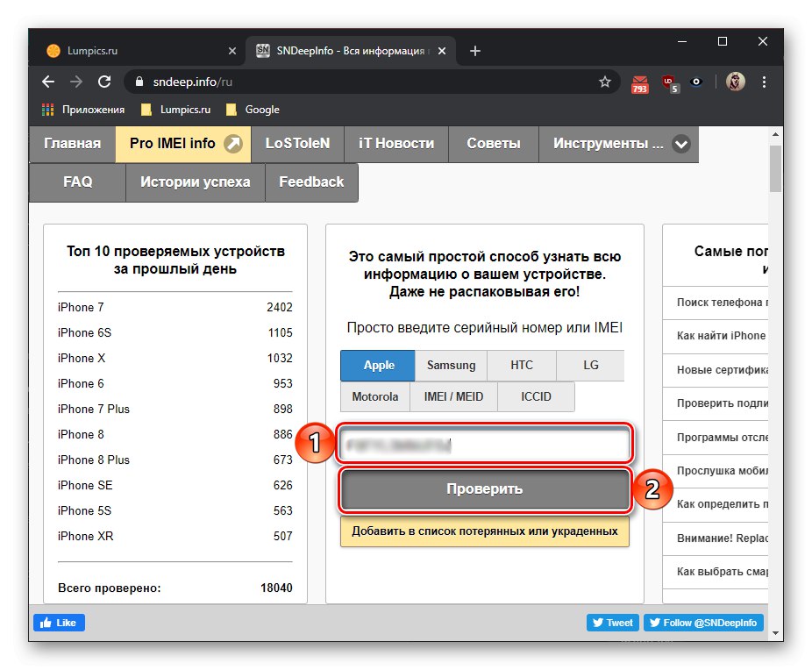This screenshot has width=812, height=670.
Task: Open the Главная menu item
Action: tap(72, 144)
